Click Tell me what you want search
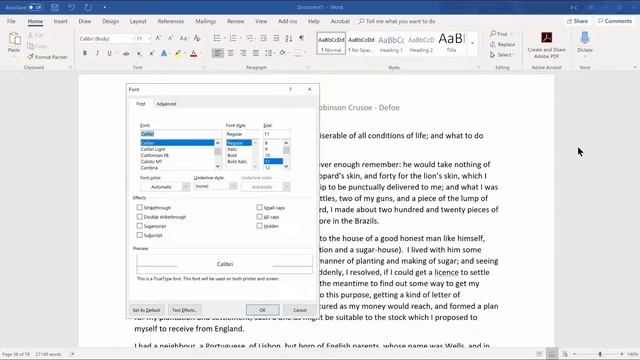This screenshot has width=640, height=360. [397, 21]
